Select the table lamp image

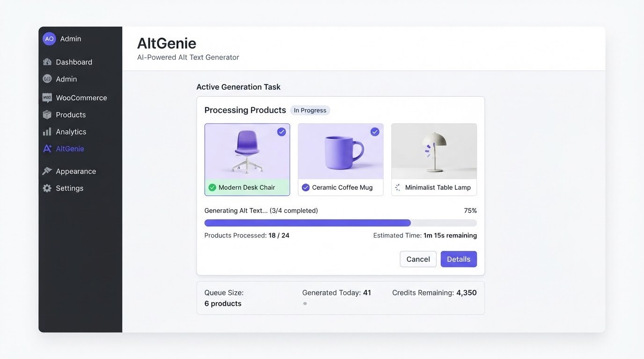[x=434, y=151]
